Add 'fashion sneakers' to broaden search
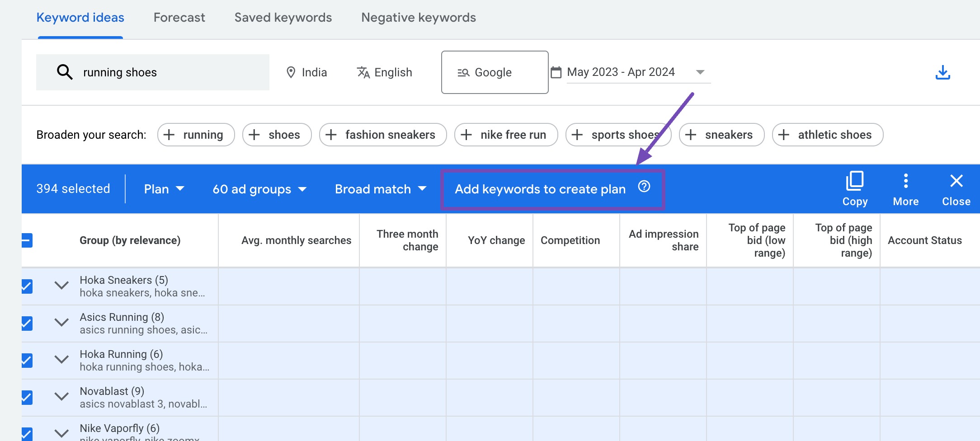 click(383, 135)
